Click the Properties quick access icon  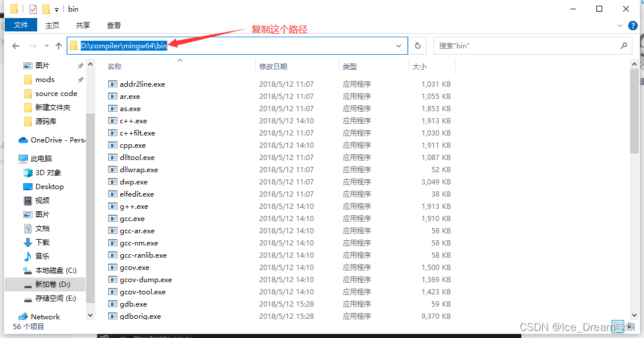33,9
